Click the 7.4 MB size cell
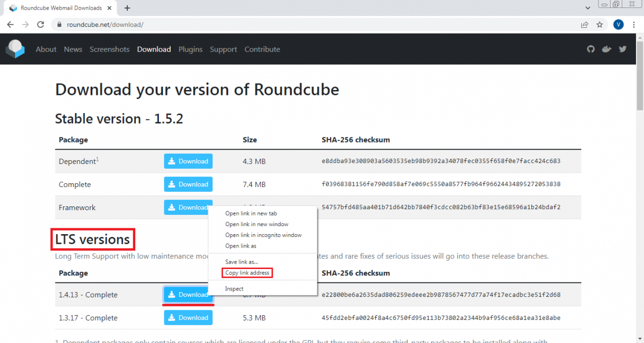This screenshot has height=343, width=644. click(254, 184)
